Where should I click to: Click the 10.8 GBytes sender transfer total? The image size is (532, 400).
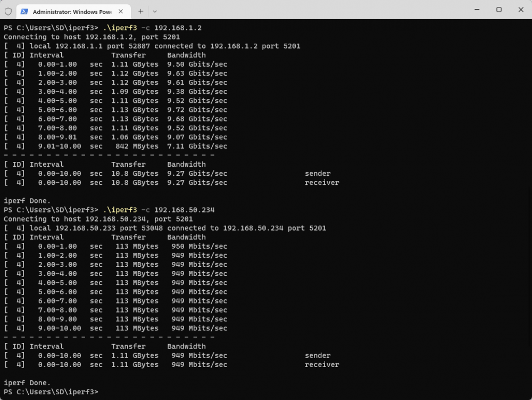pyautogui.click(x=135, y=174)
